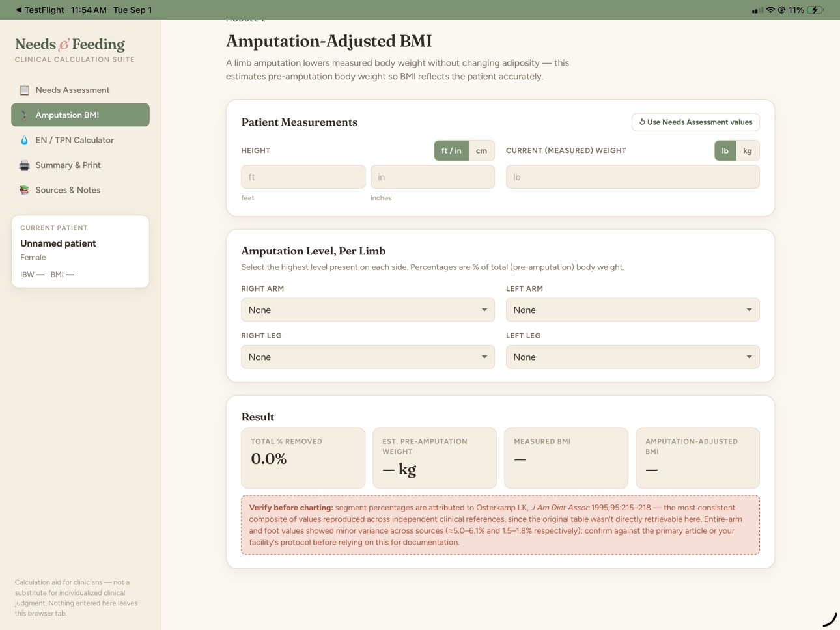The image size is (840, 630).
Task: Open the Left Arm amputation dropdown
Action: click(x=633, y=310)
